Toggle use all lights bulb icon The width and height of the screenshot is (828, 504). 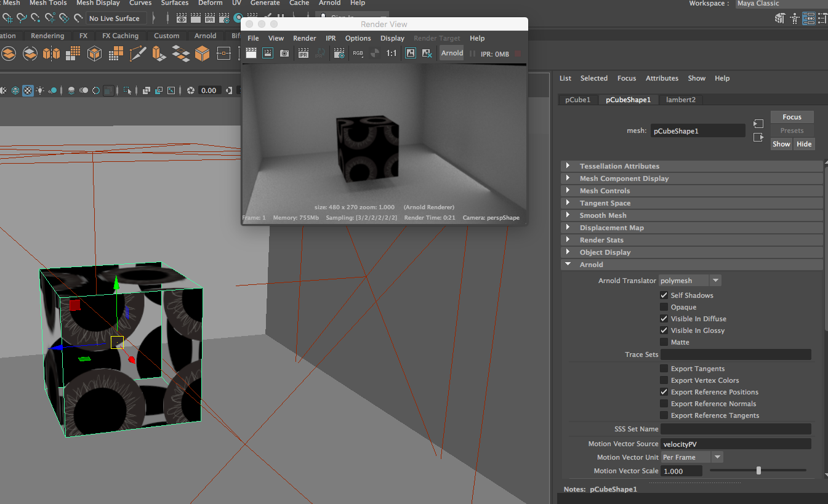click(x=41, y=90)
